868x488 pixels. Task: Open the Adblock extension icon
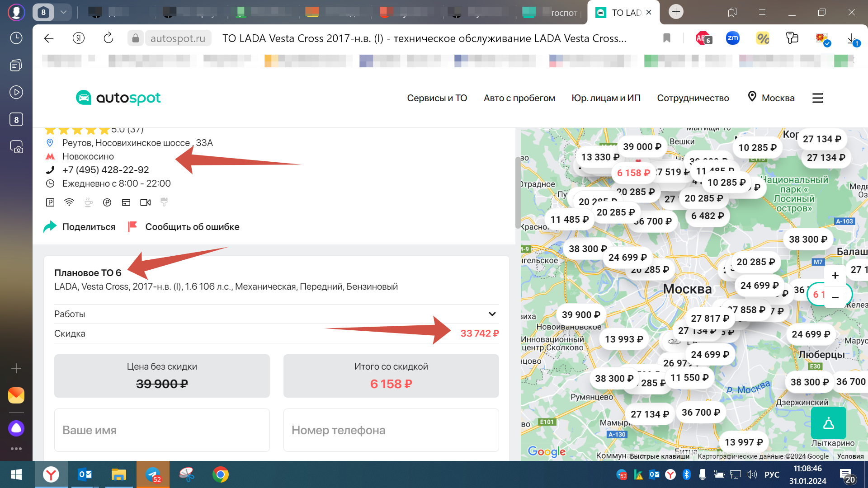(703, 38)
